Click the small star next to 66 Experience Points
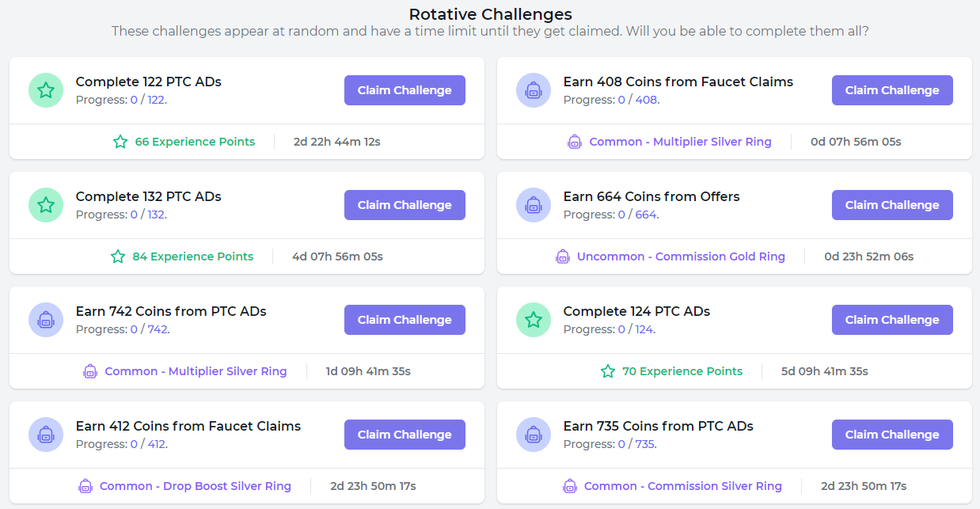Screen dimensions: 980x509 coord(120,142)
